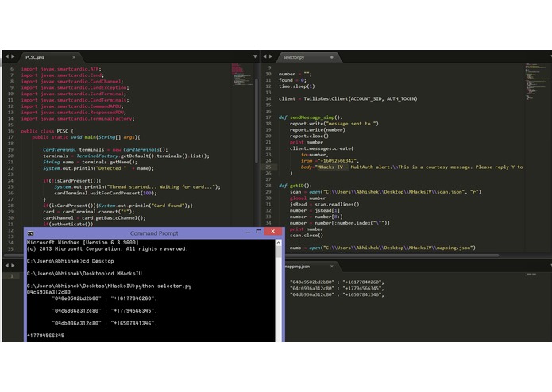552x392 pixels.
Task: Click 'report.close()' line
Action: click(309, 136)
